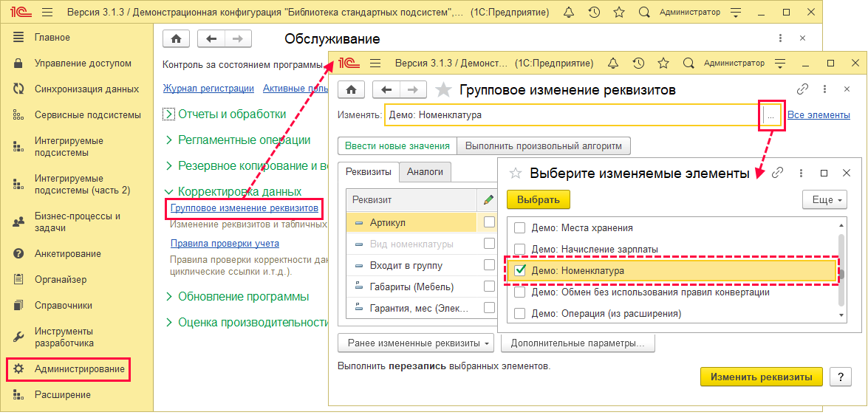Image resolution: width=868 pixels, height=415 pixels.
Task: Open main menu hamburger in back window
Action: tap(47, 12)
